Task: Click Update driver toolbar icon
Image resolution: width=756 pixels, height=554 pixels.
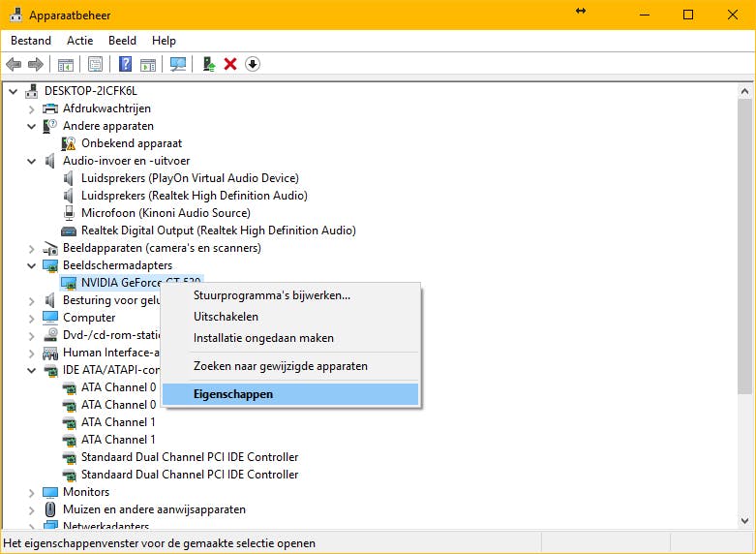Action: click(x=209, y=64)
